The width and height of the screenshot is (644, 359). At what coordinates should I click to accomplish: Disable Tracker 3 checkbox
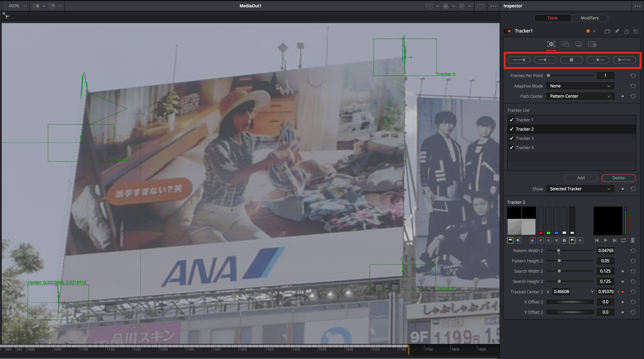(512, 138)
